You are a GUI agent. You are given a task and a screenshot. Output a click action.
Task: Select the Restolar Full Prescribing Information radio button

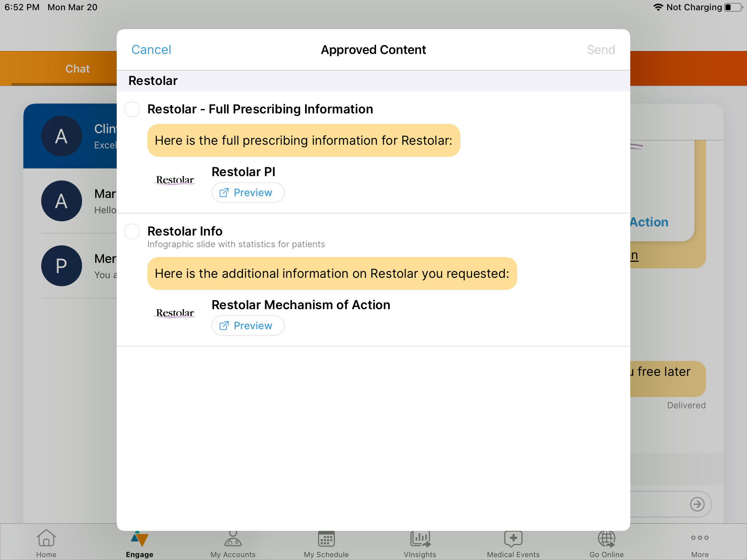click(132, 109)
